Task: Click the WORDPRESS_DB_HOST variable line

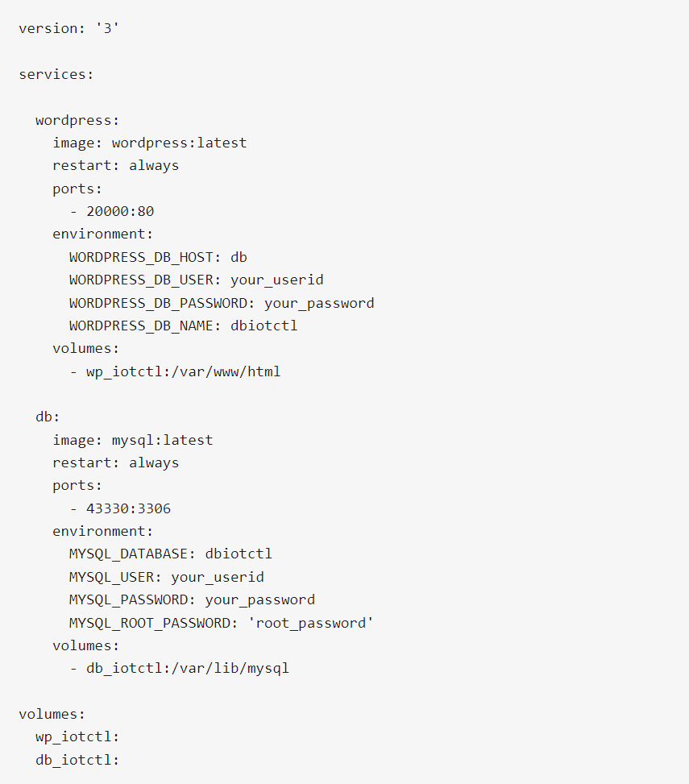Action: (158, 257)
